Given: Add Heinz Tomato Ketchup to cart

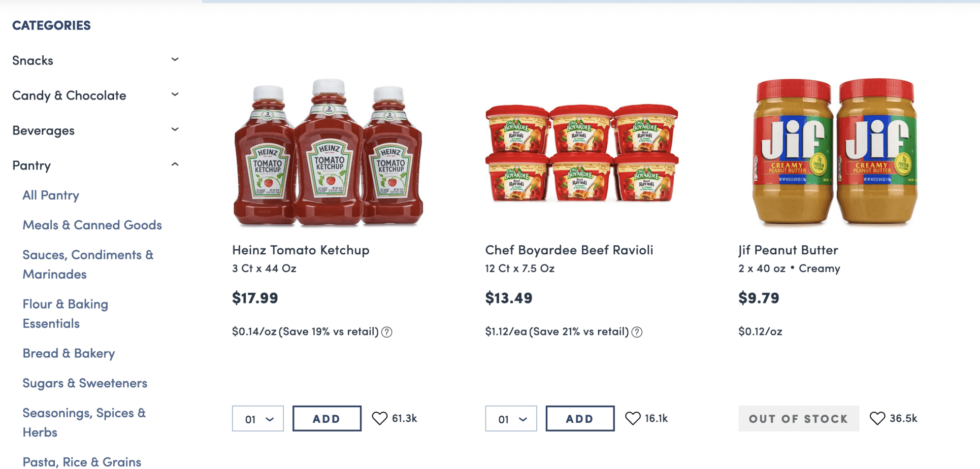Looking at the screenshot, I should pos(326,419).
